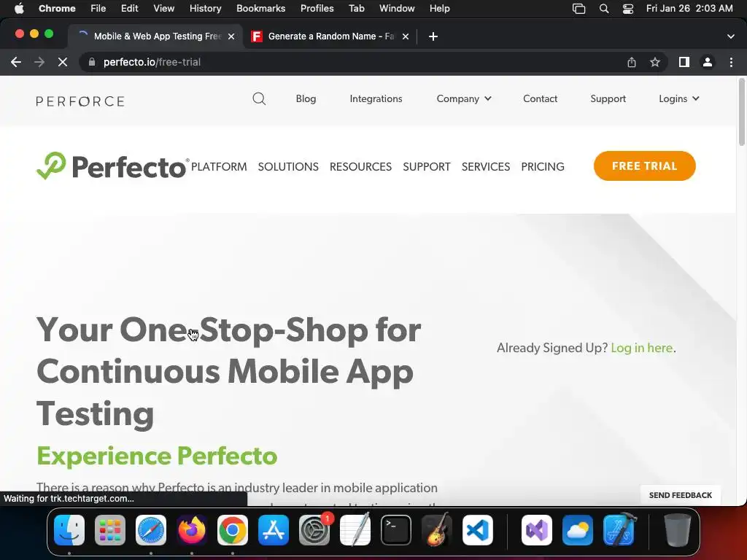Open the History menu
The width and height of the screenshot is (747, 560).
[205, 9]
